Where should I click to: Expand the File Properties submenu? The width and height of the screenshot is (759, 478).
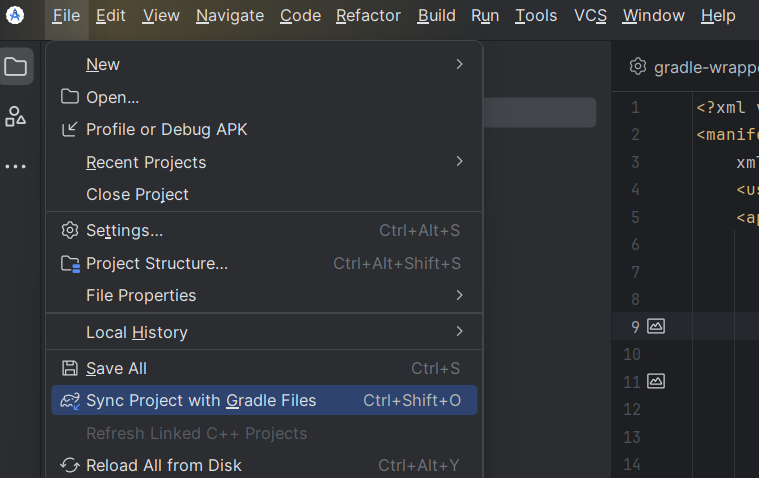click(459, 295)
